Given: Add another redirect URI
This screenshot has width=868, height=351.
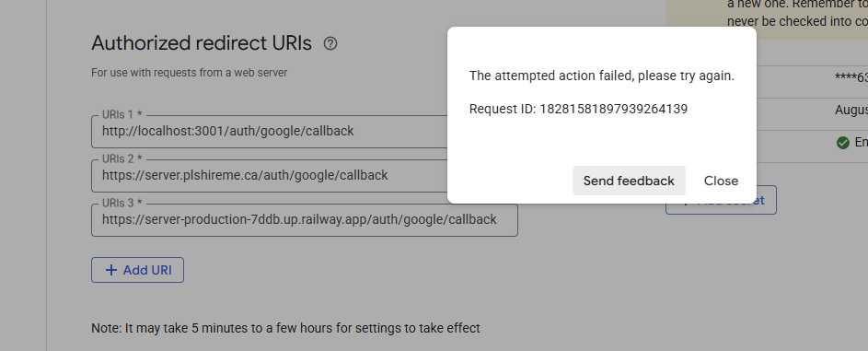Looking at the screenshot, I should point(137,270).
